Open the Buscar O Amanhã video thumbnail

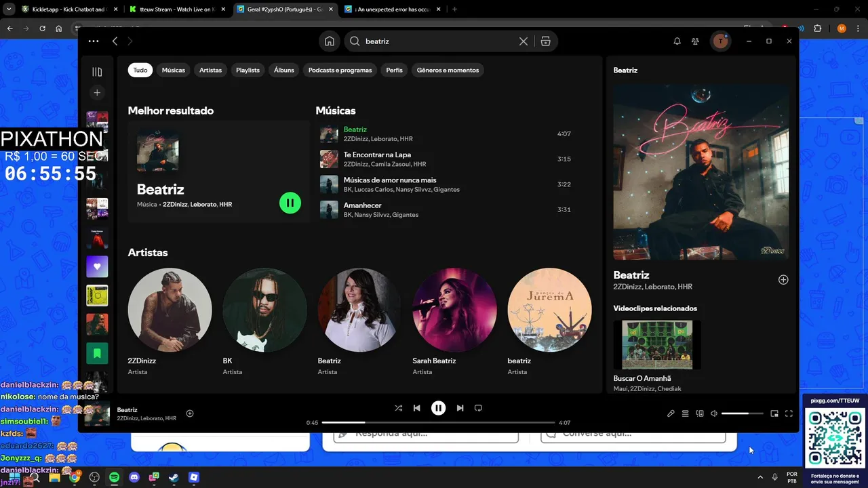tap(657, 345)
